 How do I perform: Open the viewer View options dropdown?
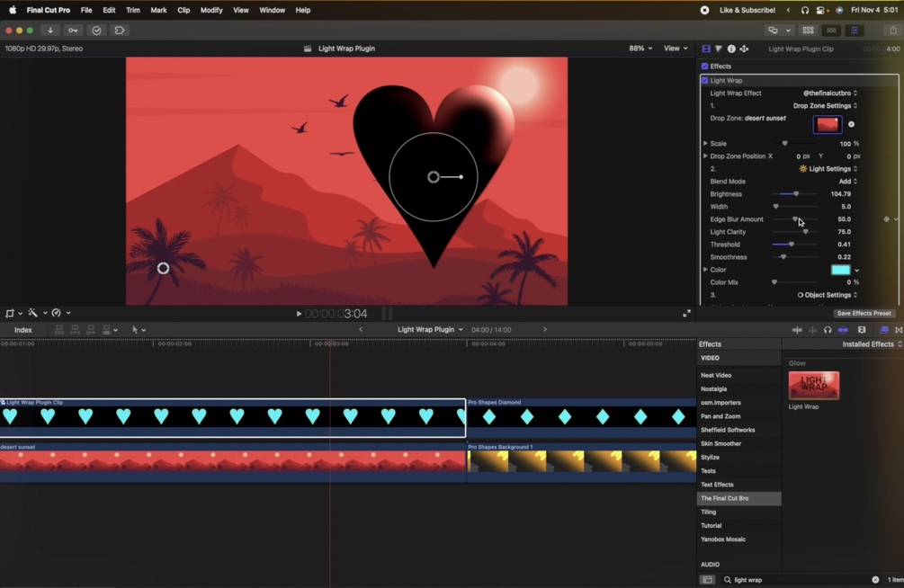(676, 49)
